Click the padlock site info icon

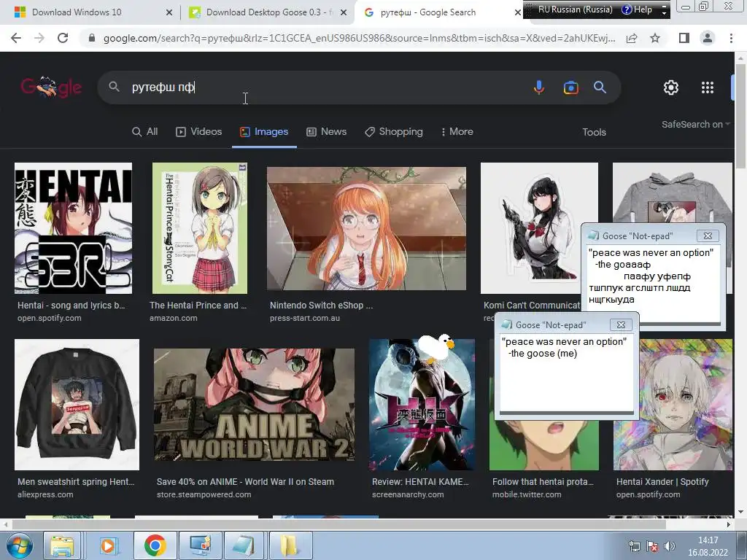click(x=92, y=38)
